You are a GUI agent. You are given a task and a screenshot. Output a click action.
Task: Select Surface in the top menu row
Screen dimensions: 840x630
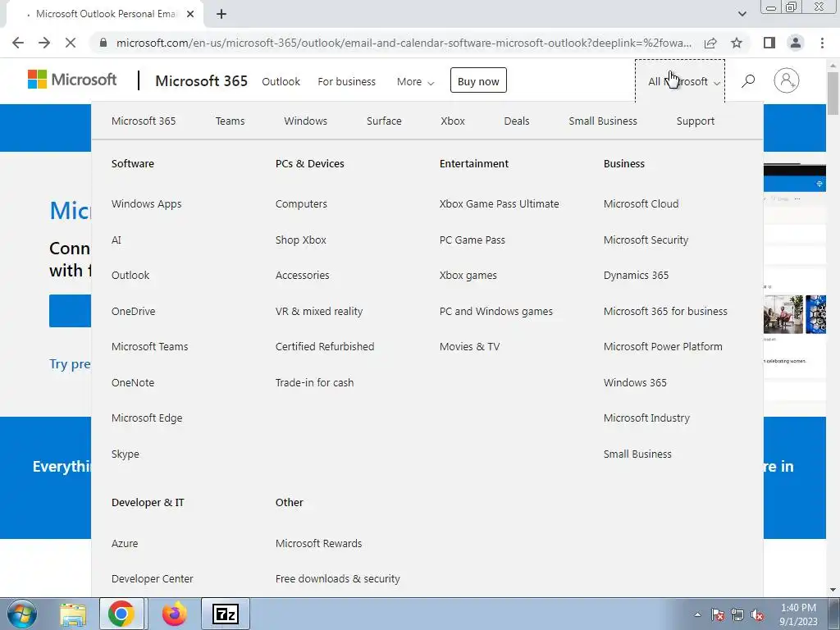pyautogui.click(x=384, y=121)
